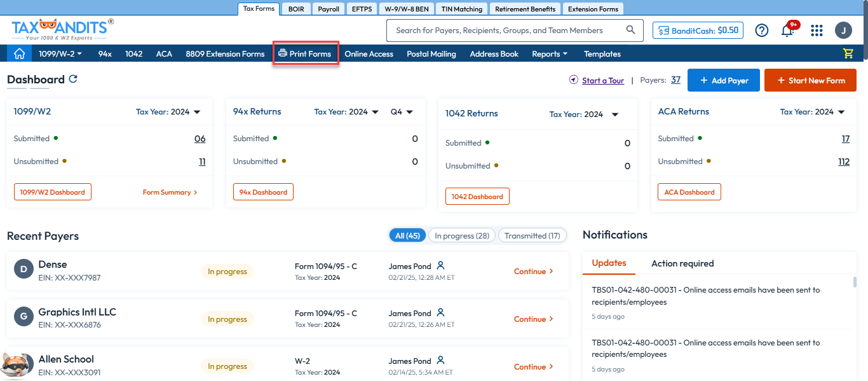Switch to the Payroll top tab
This screenshot has width=868, height=381.
click(x=329, y=9)
